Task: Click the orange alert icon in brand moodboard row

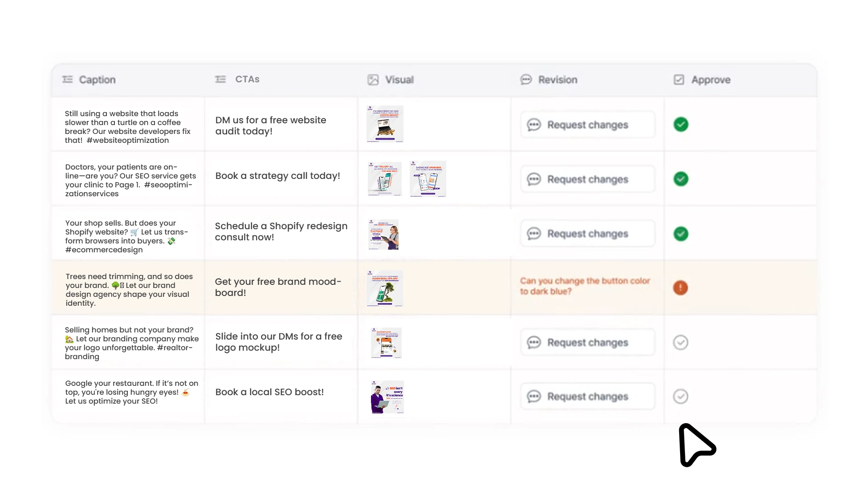Action: click(x=681, y=287)
